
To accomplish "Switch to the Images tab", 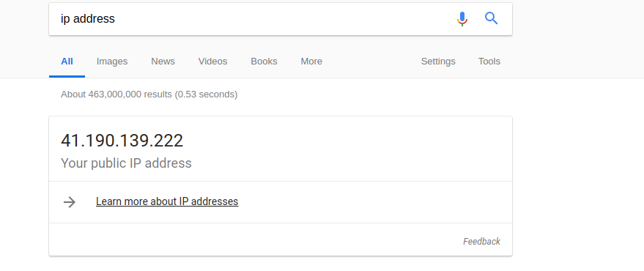I will point(112,62).
